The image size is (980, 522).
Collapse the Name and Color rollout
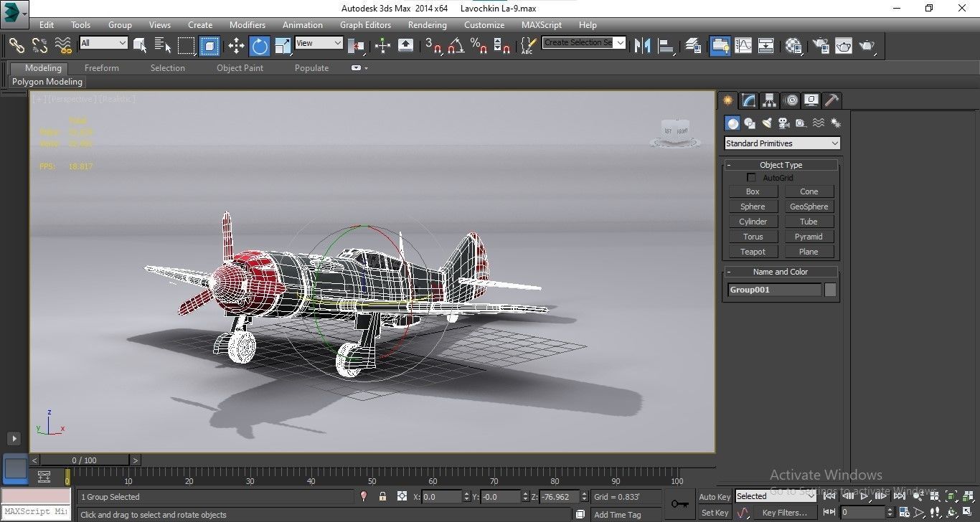pos(781,272)
